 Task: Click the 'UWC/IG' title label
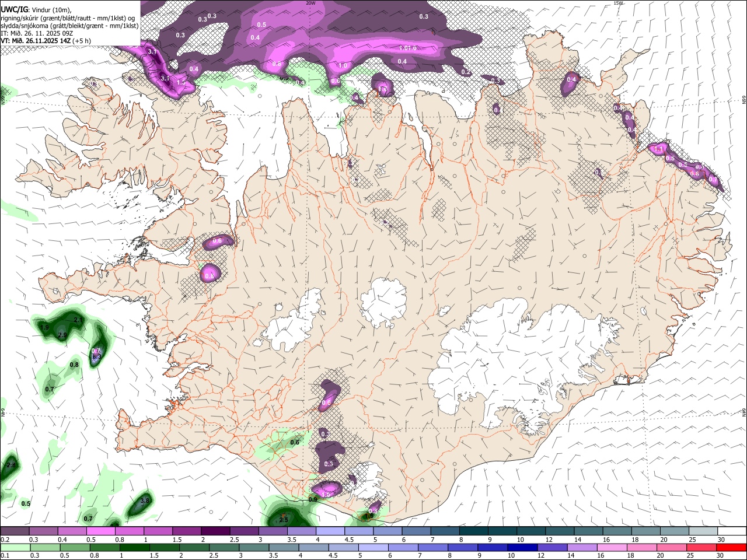click(14, 9)
